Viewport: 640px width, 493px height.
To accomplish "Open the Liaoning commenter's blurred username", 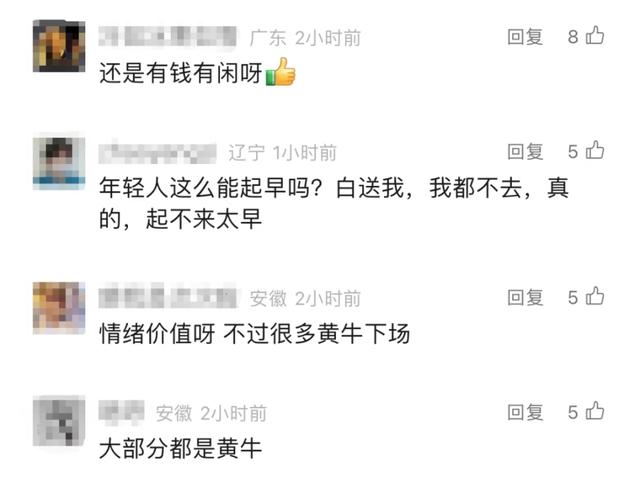I will 158,153.
